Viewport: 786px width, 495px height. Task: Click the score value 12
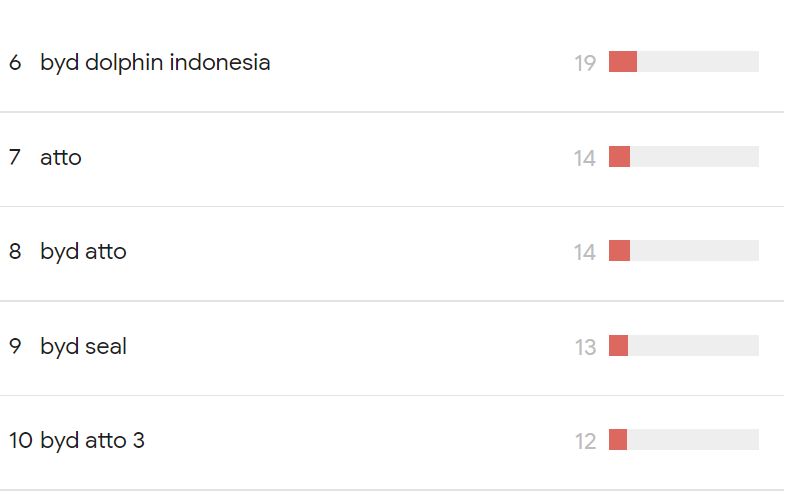(x=585, y=441)
